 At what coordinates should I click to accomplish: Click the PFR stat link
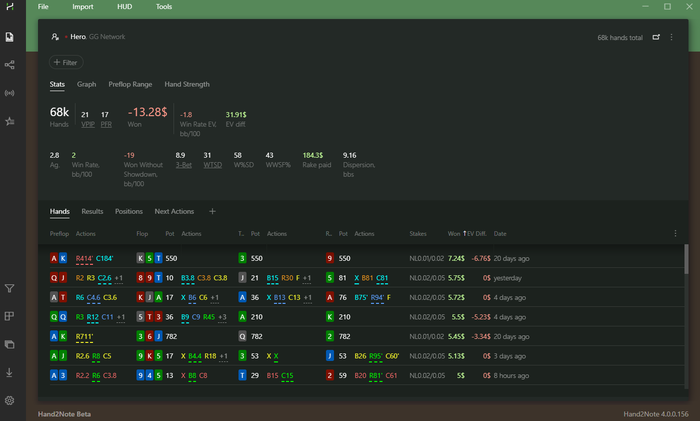click(106, 125)
